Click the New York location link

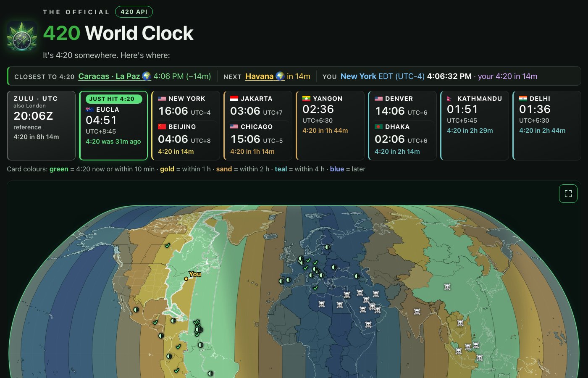[358, 76]
